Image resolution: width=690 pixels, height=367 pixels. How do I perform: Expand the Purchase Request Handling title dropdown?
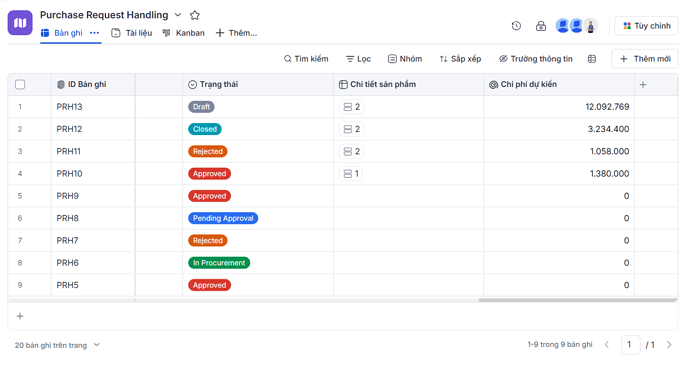pos(178,15)
